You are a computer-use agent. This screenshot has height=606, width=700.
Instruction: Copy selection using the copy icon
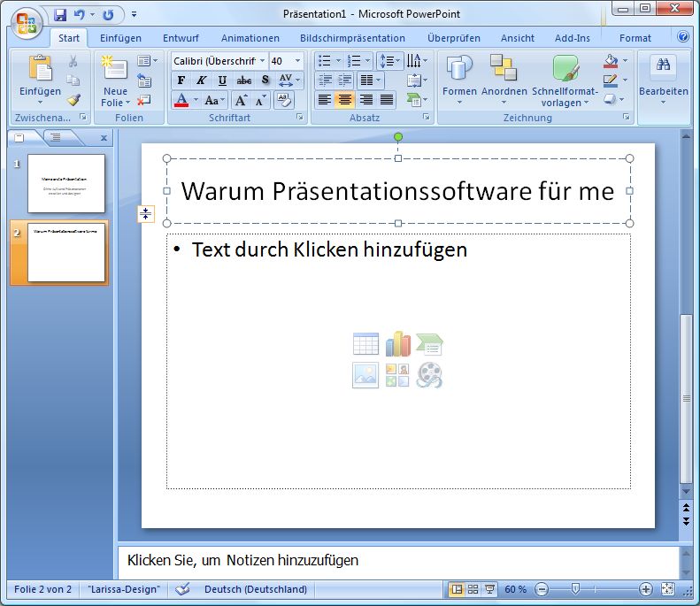73,81
